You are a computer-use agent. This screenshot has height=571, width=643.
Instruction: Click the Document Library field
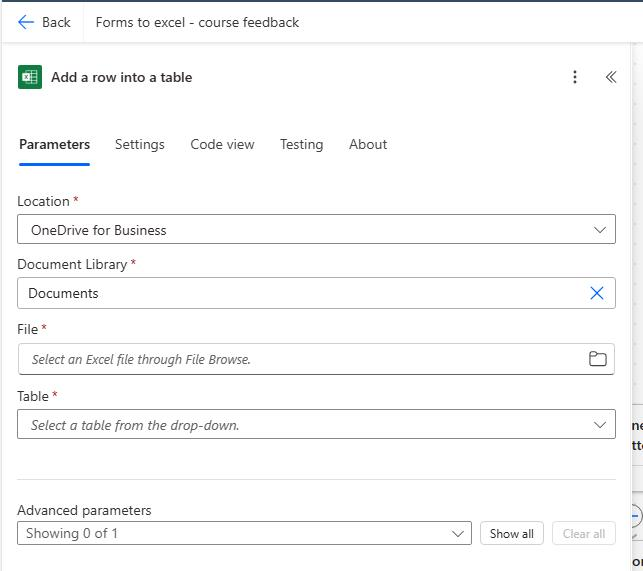point(300,293)
